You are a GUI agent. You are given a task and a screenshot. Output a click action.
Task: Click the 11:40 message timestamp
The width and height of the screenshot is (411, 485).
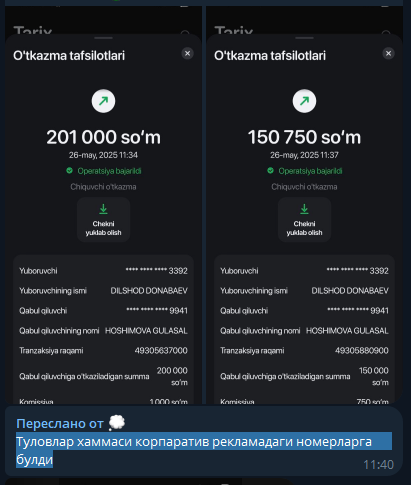tap(378, 465)
